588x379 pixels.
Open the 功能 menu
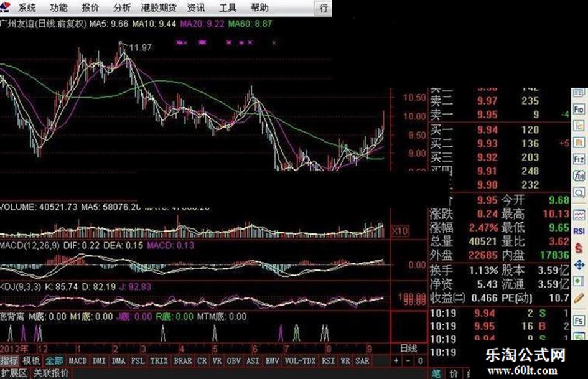coord(59,7)
